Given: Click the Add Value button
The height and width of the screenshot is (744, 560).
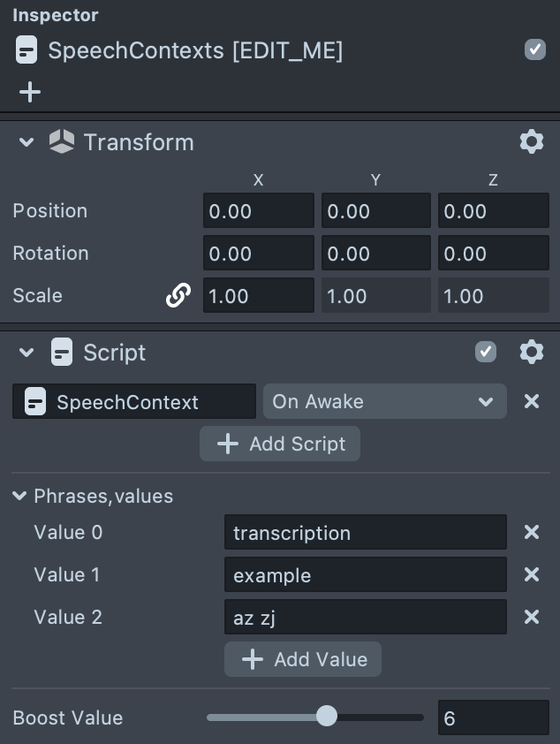Looking at the screenshot, I should (303, 659).
